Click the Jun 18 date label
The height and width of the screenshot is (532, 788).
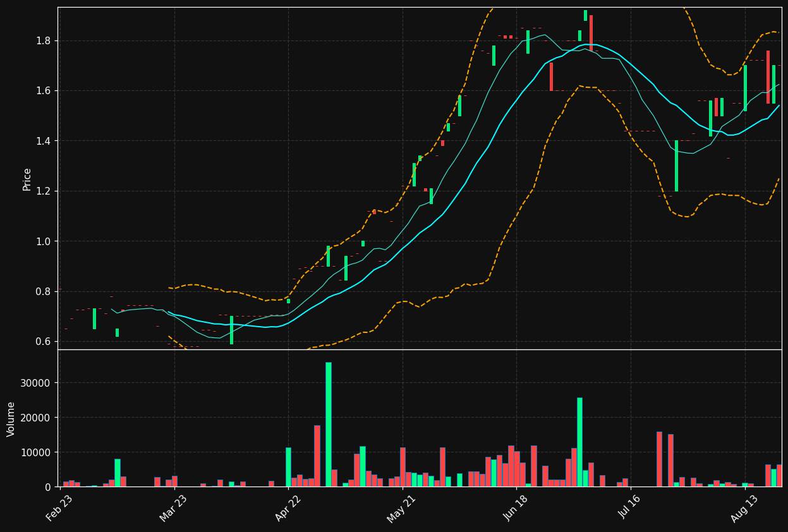tap(516, 509)
